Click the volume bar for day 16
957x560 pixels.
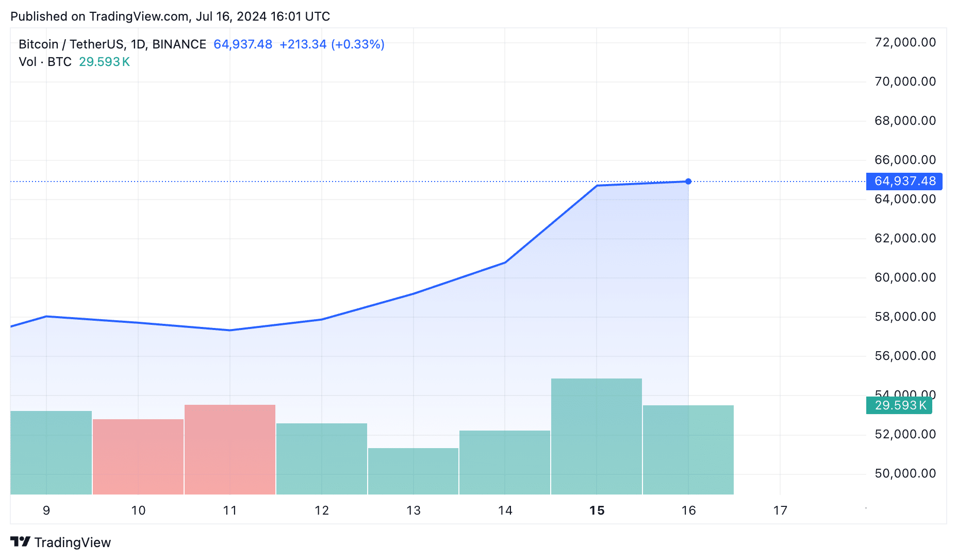click(x=688, y=450)
